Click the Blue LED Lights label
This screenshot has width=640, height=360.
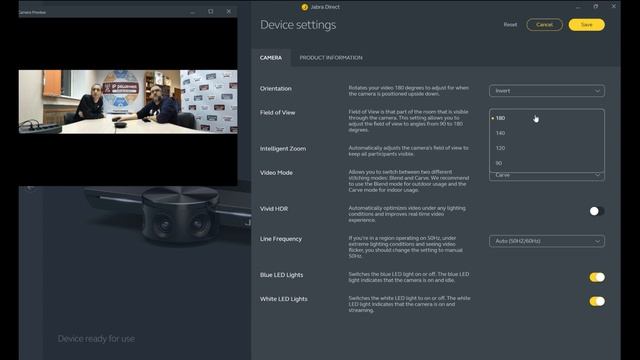pyautogui.click(x=282, y=275)
